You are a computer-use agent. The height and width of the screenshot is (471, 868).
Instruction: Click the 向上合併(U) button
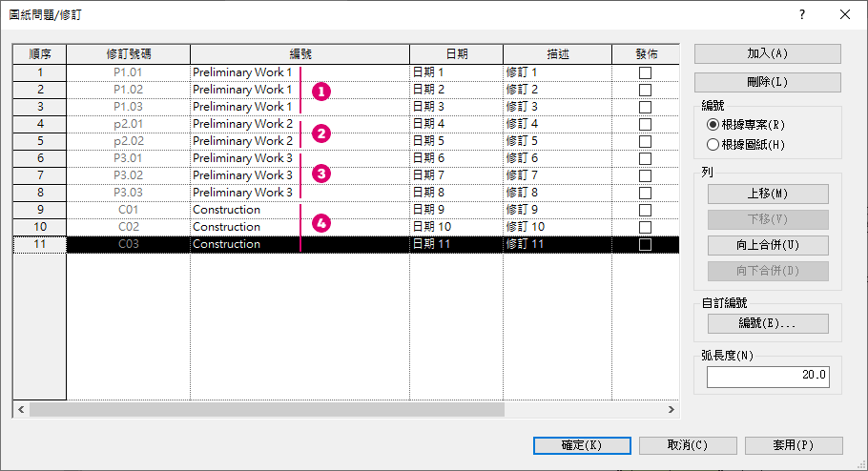[x=768, y=245]
